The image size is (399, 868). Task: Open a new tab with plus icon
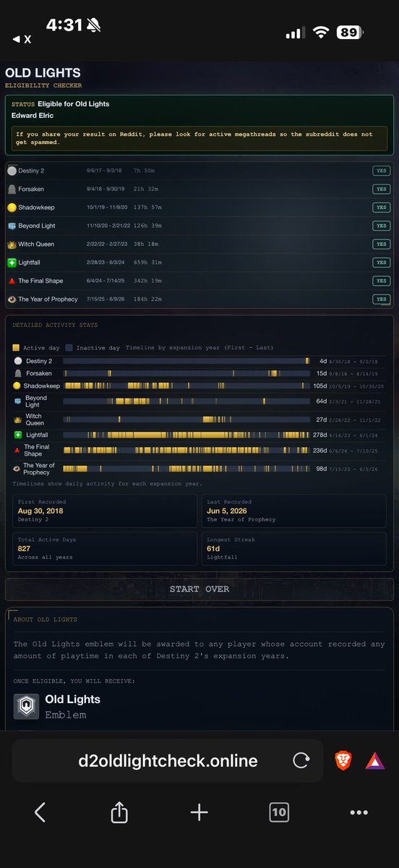click(x=199, y=812)
